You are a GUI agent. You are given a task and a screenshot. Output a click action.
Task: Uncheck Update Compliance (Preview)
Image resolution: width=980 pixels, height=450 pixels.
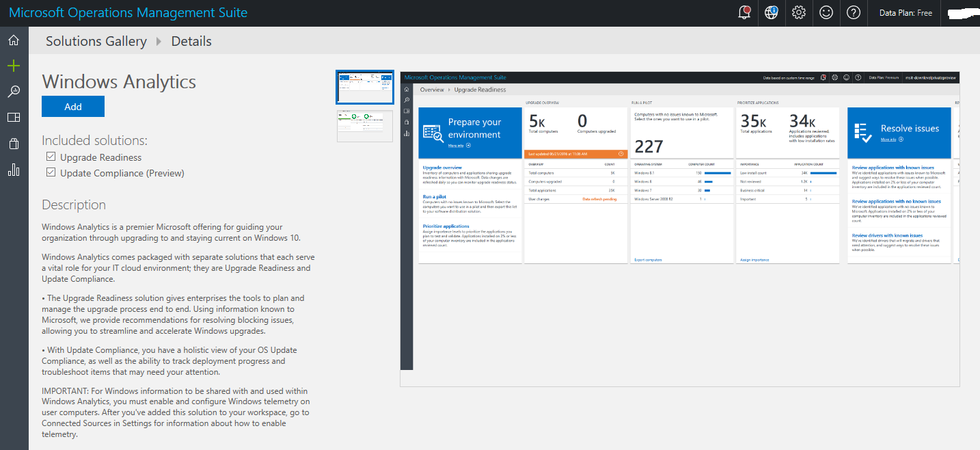tap(51, 172)
